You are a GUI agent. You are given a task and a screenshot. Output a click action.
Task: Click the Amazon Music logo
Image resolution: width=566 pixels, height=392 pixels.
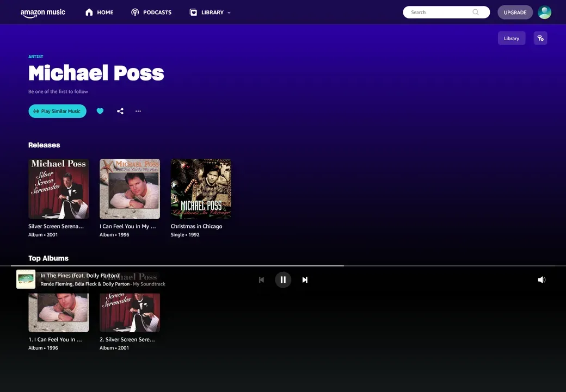pos(42,13)
